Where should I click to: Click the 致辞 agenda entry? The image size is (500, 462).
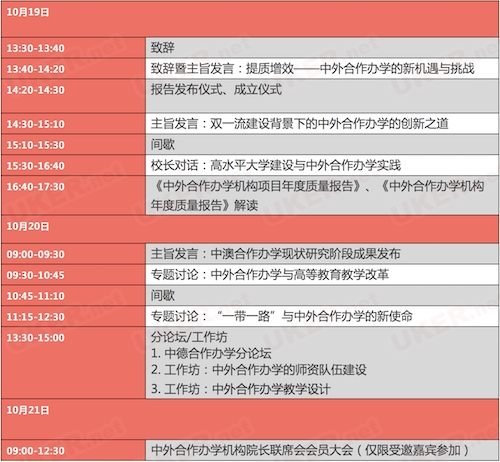pyautogui.click(x=162, y=48)
